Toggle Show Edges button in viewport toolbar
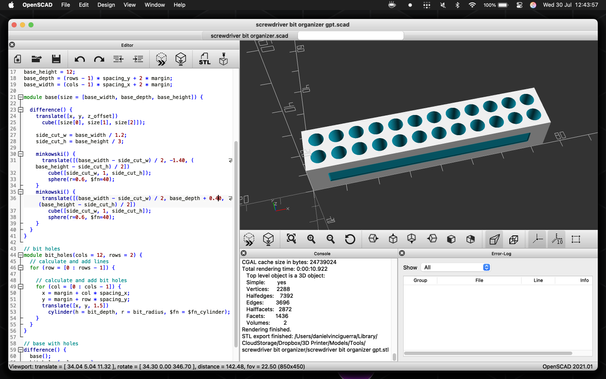The height and width of the screenshot is (379, 606). [x=576, y=239]
